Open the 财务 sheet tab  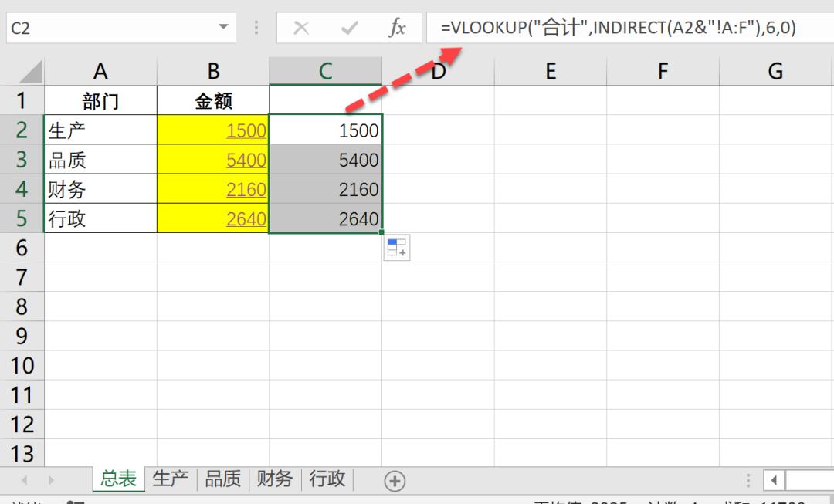pos(275,479)
